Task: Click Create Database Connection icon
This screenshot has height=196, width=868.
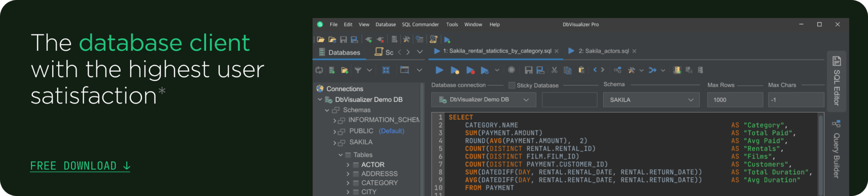Action: pyautogui.click(x=332, y=70)
